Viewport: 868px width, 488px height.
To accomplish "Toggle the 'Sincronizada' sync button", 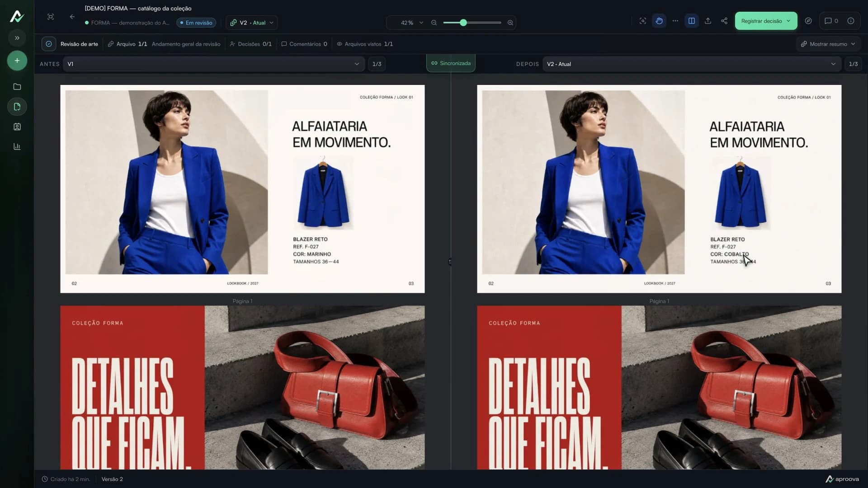I will [x=451, y=63].
